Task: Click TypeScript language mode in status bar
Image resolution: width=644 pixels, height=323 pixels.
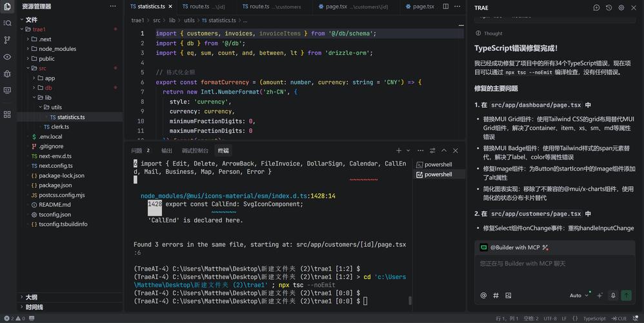Action: point(594,318)
